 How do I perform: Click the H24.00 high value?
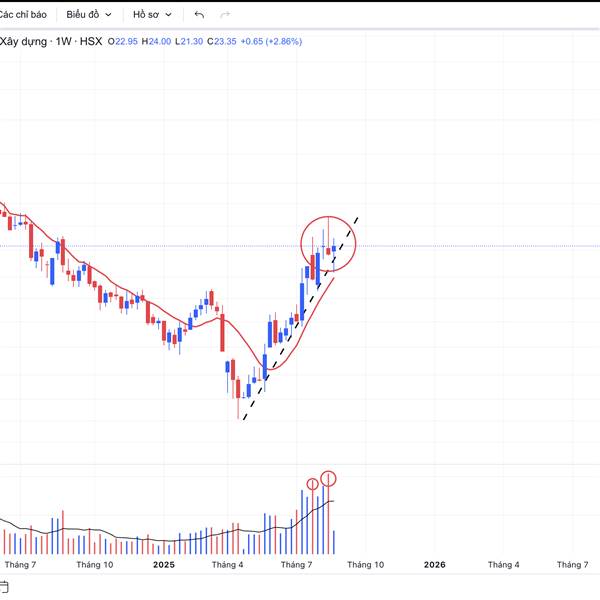pos(156,41)
